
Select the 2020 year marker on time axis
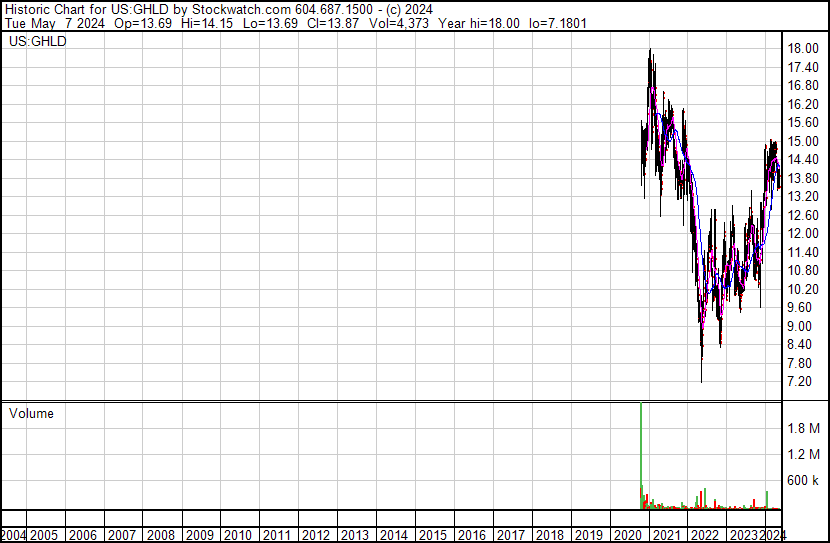click(x=627, y=535)
